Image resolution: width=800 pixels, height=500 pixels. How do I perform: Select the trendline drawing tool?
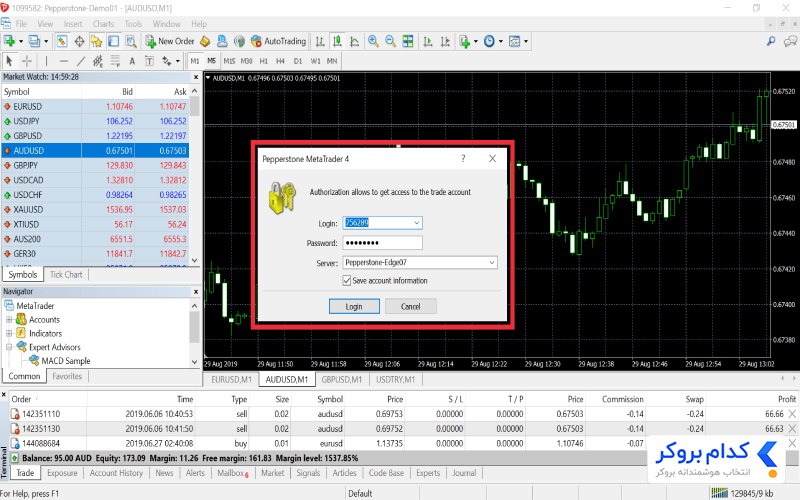click(x=81, y=61)
